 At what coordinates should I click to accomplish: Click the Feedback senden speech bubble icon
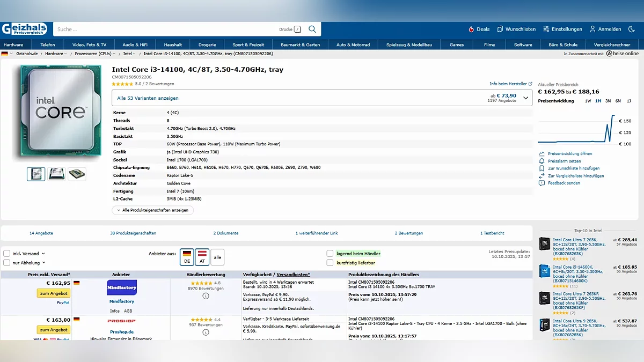coord(542,183)
